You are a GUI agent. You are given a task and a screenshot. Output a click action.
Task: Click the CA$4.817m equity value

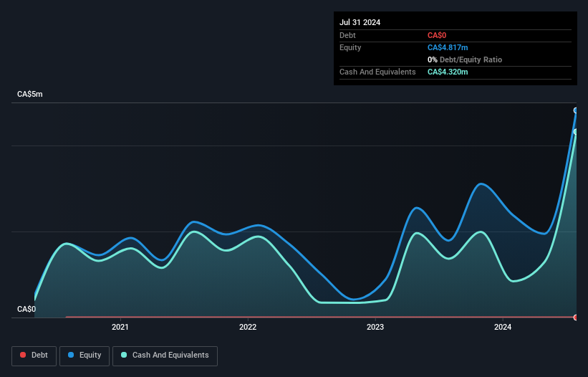pyautogui.click(x=448, y=47)
